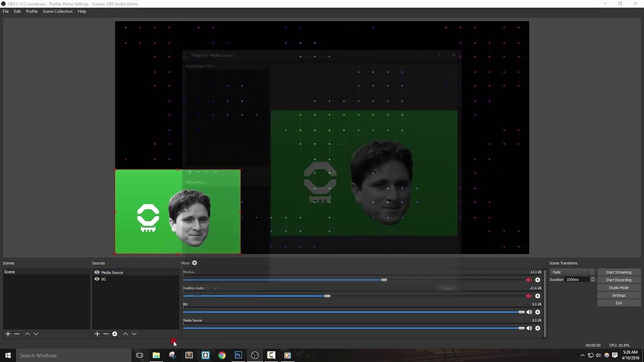Open Desktop Audio settings gear
This screenshot has width=644, height=362.
click(537, 296)
